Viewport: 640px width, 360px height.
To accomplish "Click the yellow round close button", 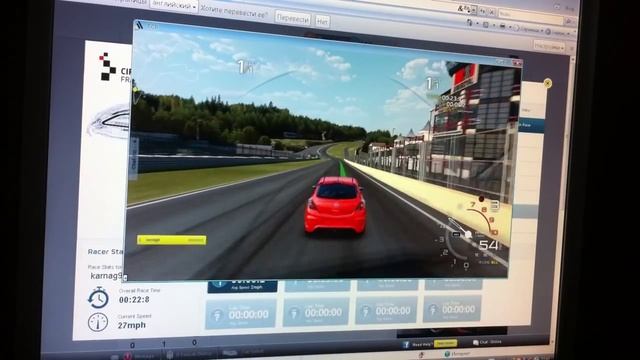I will (x=547, y=83).
